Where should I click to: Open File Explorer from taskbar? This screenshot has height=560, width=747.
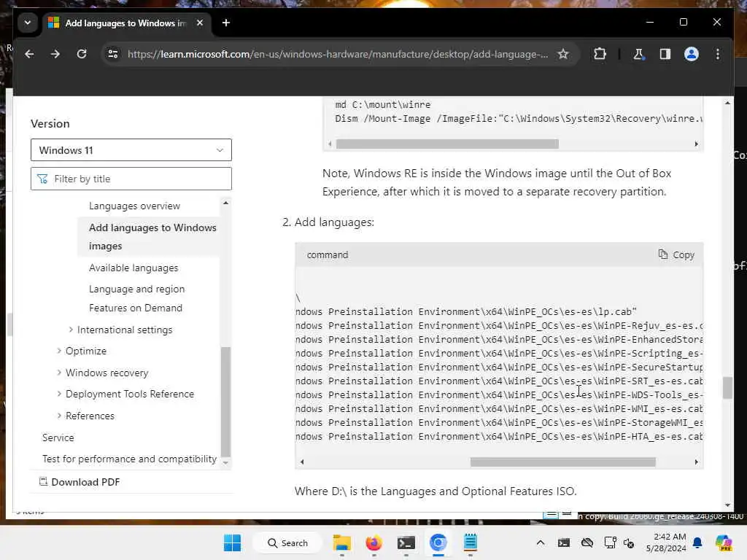point(341,542)
